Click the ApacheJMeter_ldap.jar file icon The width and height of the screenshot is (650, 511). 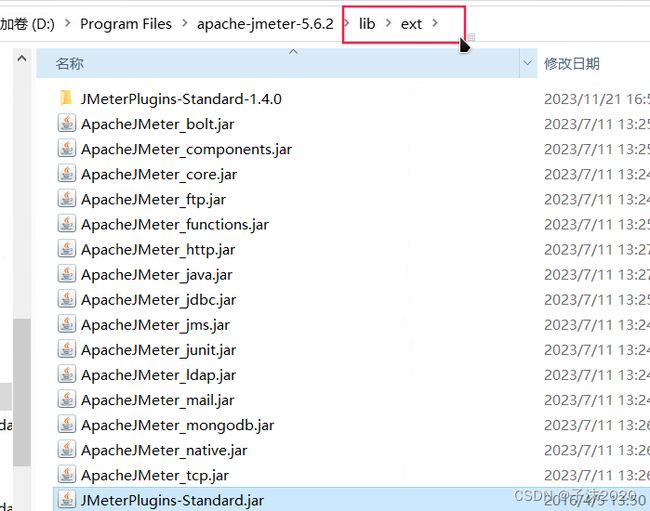[66, 374]
